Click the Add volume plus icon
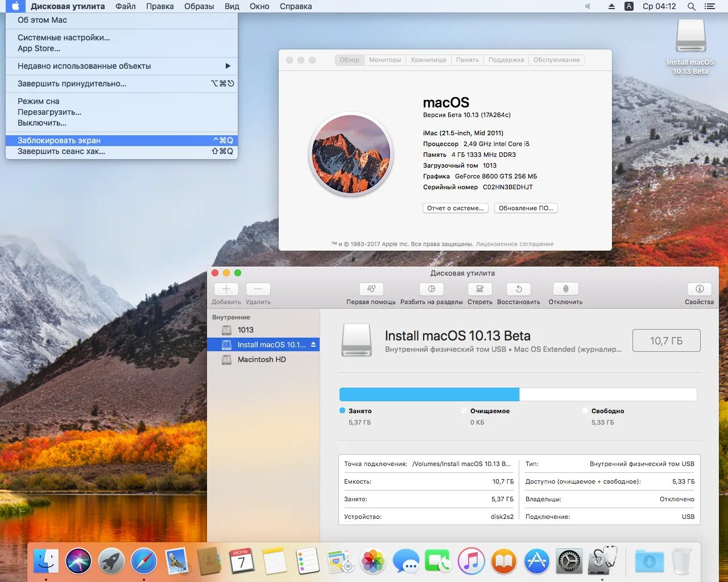The image size is (728, 582). pos(226,289)
